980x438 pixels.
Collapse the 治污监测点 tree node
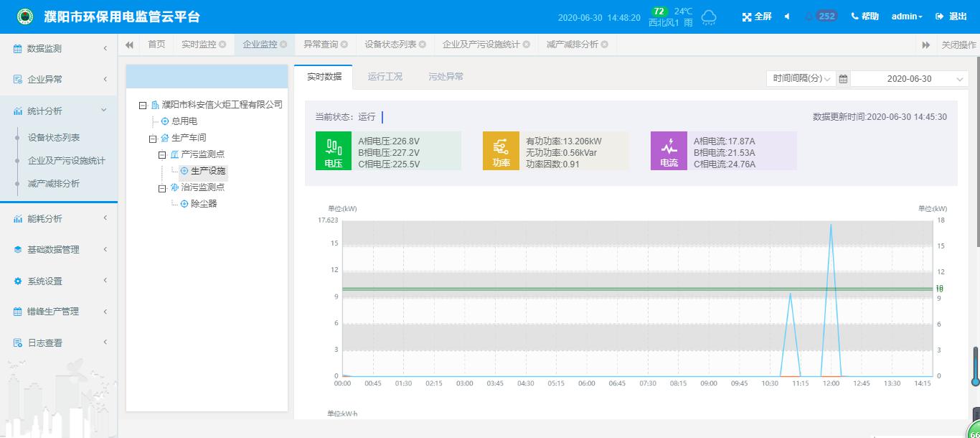[162, 187]
